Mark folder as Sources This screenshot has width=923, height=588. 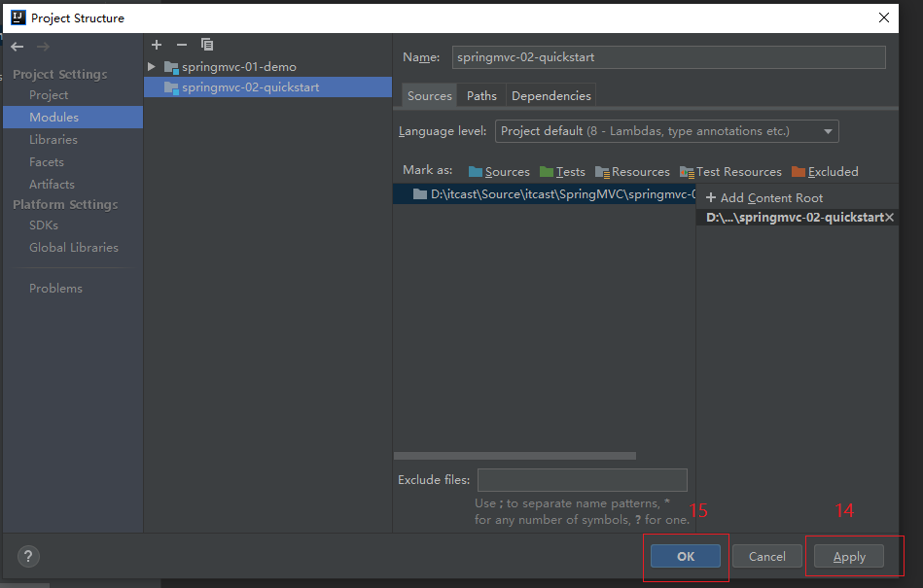pyautogui.click(x=499, y=172)
